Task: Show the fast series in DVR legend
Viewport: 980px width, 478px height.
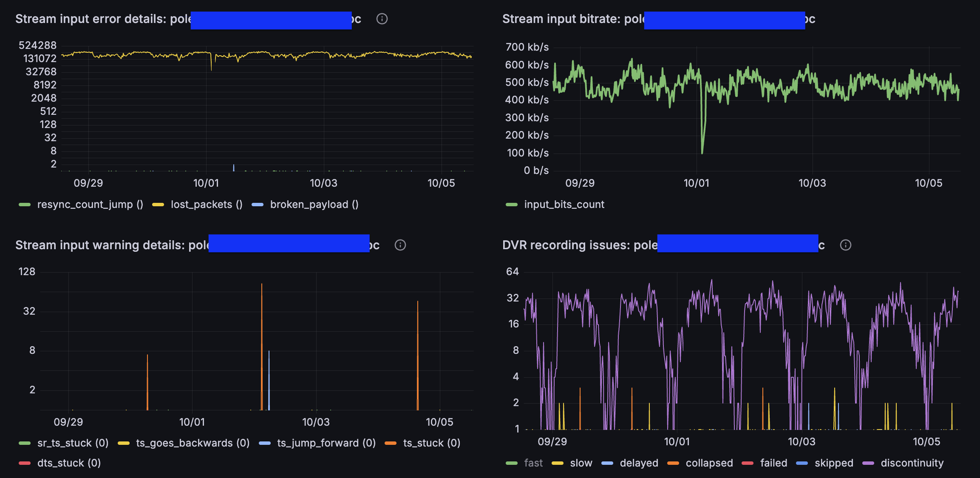Action: pos(533,463)
